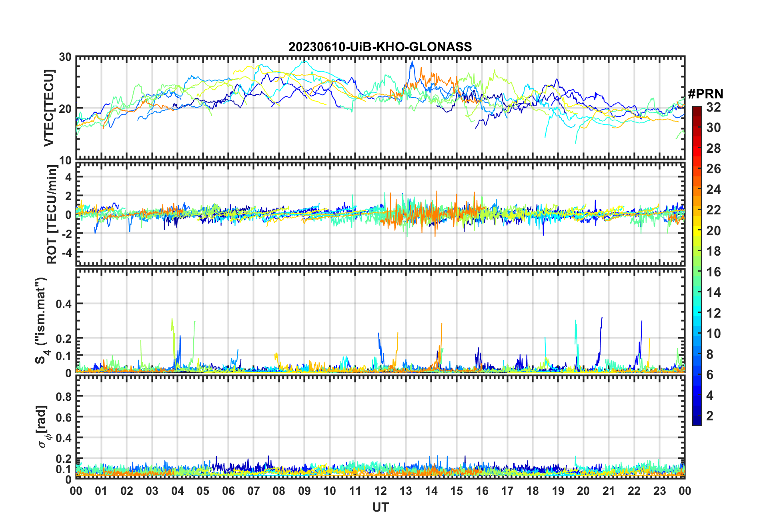Click the 03 hour tick on UT axis
The width and height of the screenshot is (761, 532).
[x=152, y=491]
